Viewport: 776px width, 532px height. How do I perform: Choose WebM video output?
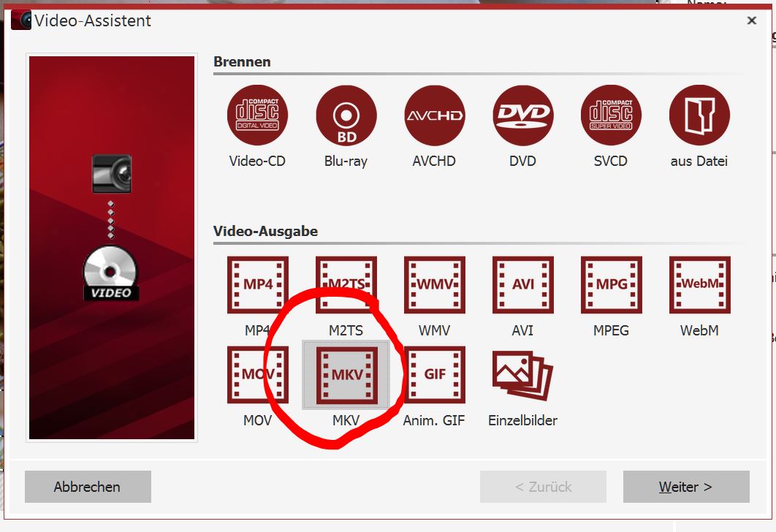point(699,285)
